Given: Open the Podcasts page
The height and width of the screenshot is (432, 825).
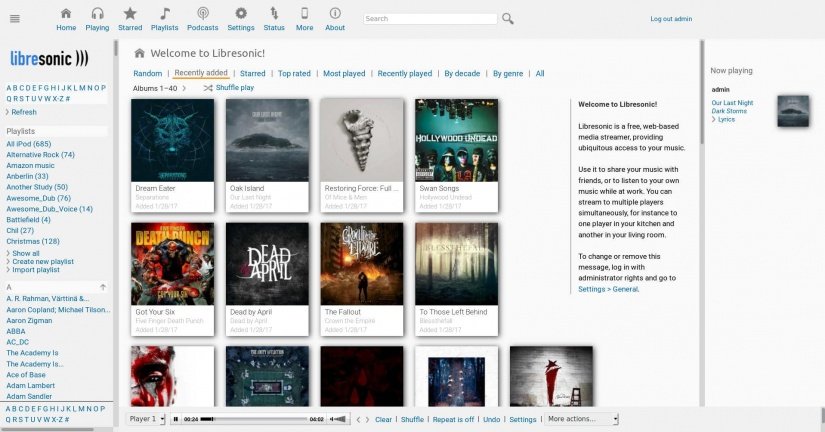Looking at the screenshot, I should point(203,19).
